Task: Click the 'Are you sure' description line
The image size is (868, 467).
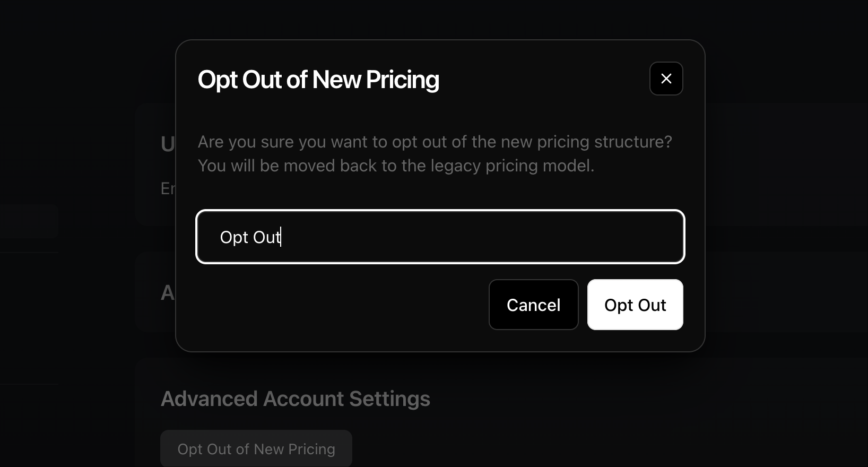Action: [435, 142]
